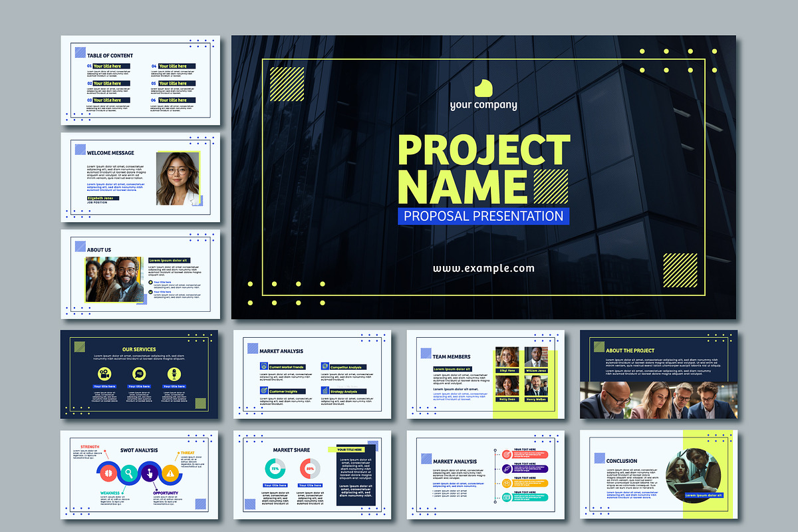Click the 'ABOUT THE PROJECT' heading

[630, 350]
